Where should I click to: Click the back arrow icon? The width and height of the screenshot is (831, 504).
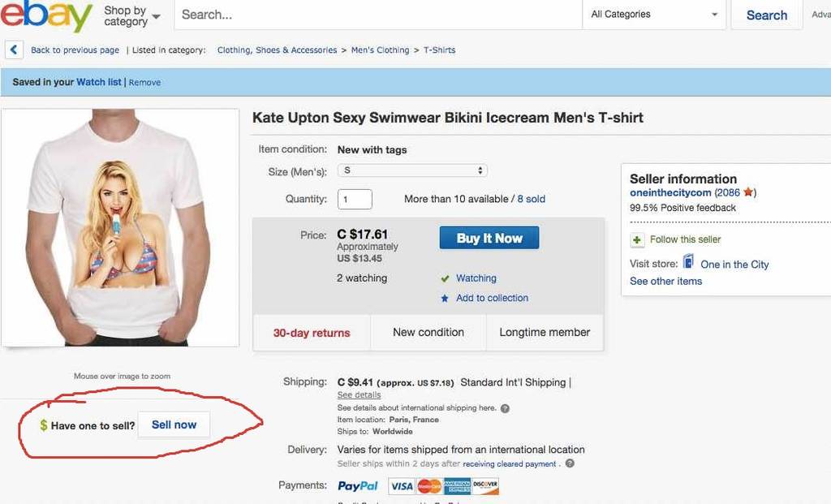pyautogui.click(x=14, y=50)
